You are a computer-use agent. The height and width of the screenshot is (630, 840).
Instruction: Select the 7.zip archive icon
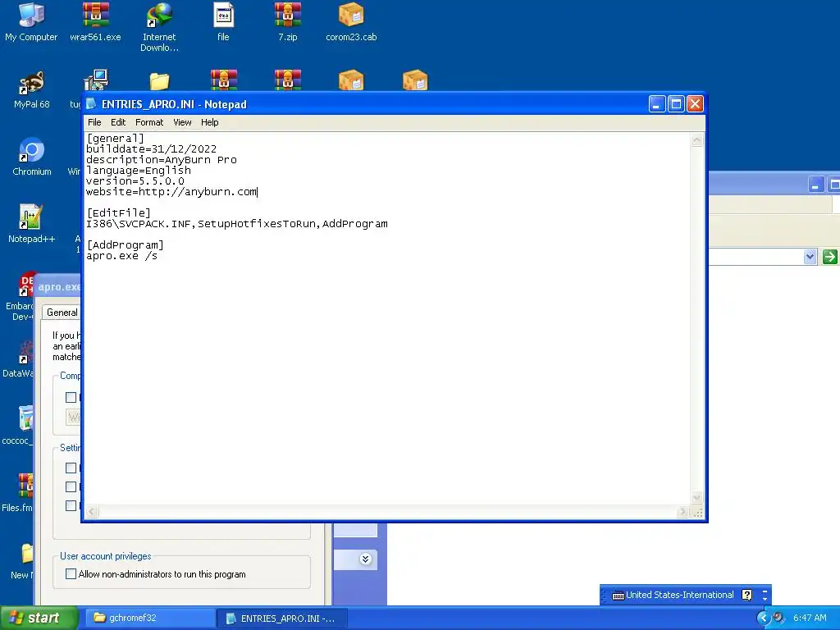[288, 22]
